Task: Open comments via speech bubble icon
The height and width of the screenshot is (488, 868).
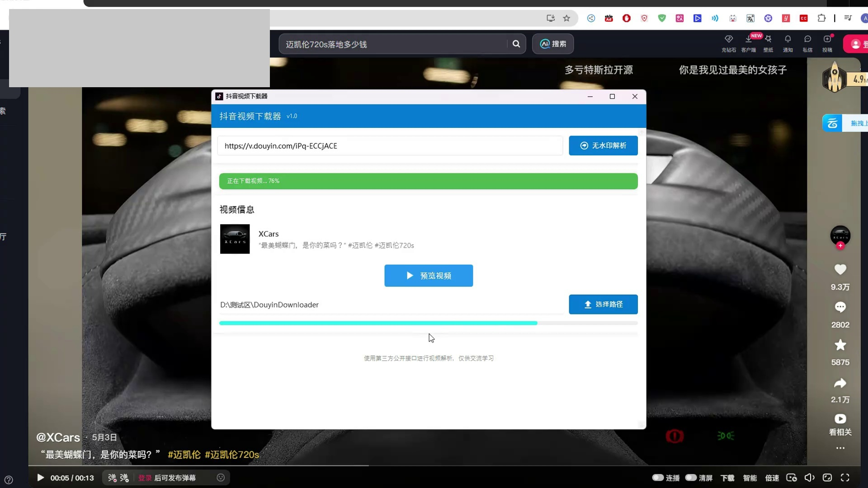Action: pyautogui.click(x=840, y=307)
